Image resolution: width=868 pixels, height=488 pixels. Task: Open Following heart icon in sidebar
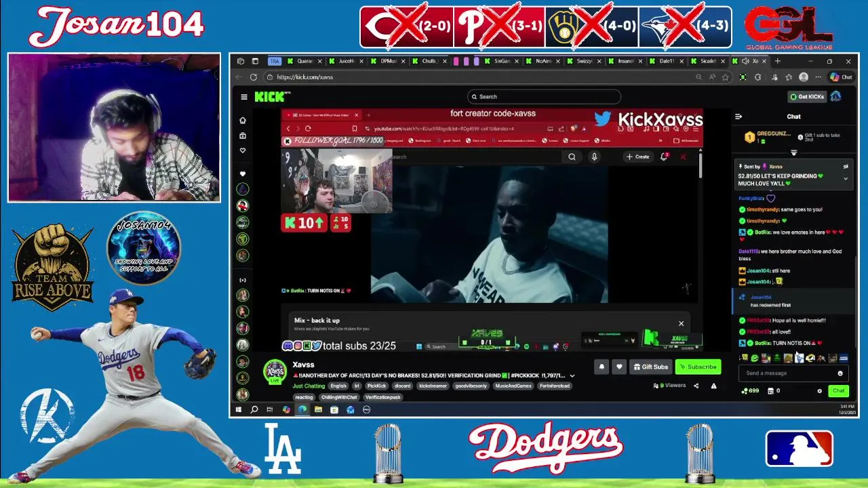pyautogui.click(x=242, y=150)
